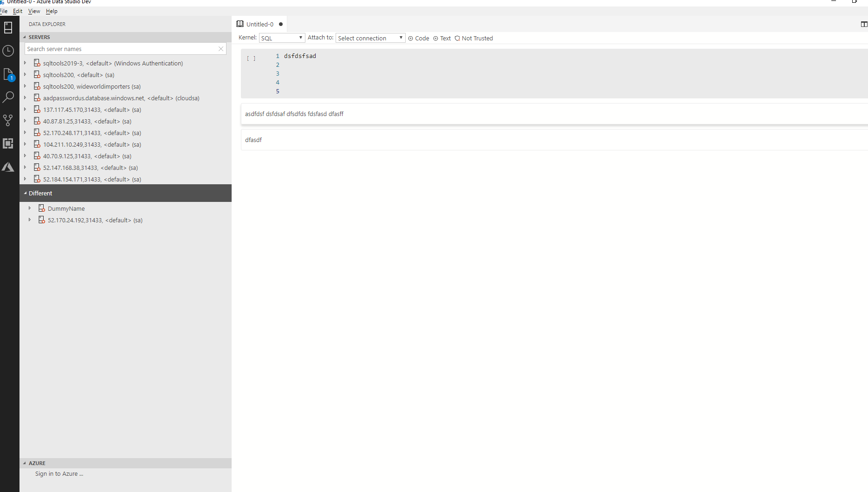Run the dsfdsfsad code cell
The image size is (868, 492).
251,58
